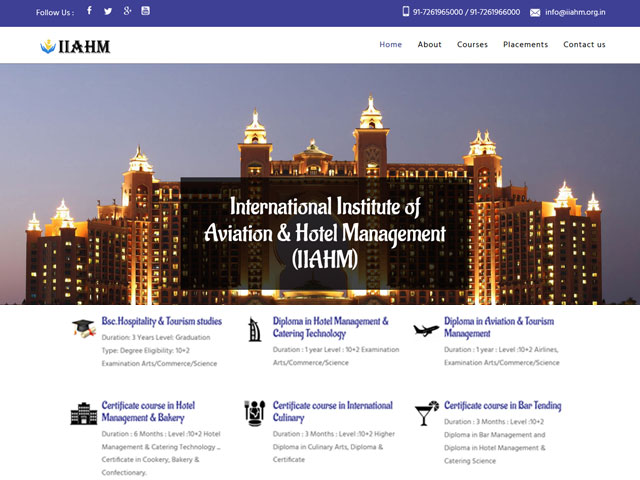Click the IIAHM logo
Viewport: 640px width, 480px height.
(75, 46)
